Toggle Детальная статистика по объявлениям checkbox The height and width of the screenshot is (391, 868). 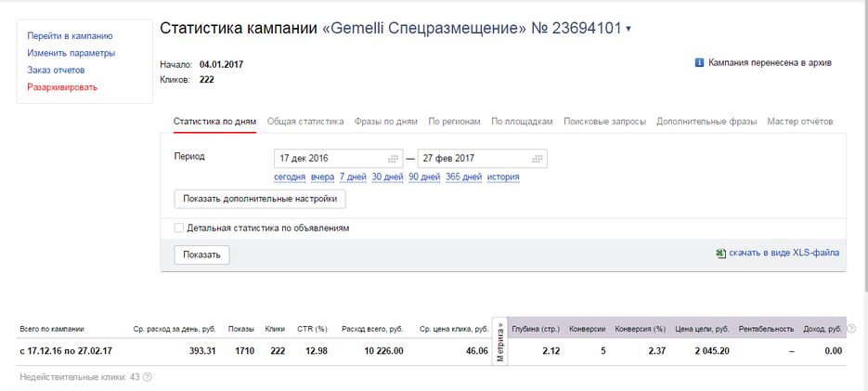pyautogui.click(x=179, y=228)
